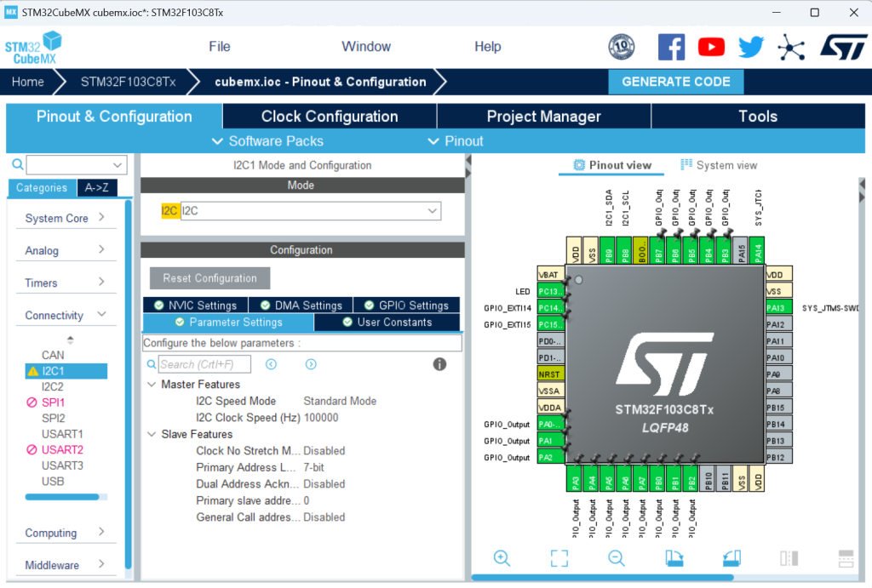Click the PC14 GPIO_EXTI14 pin

point(551,308)
